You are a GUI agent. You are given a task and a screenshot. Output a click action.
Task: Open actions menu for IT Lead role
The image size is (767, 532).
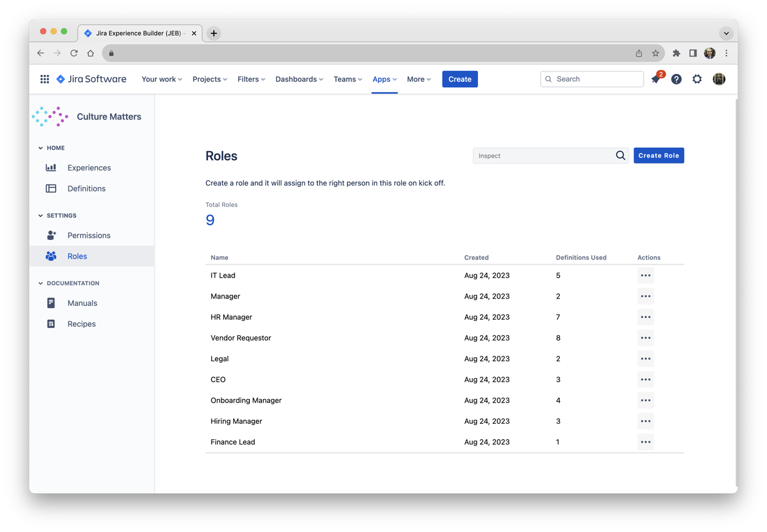click(x=645, y=275)
